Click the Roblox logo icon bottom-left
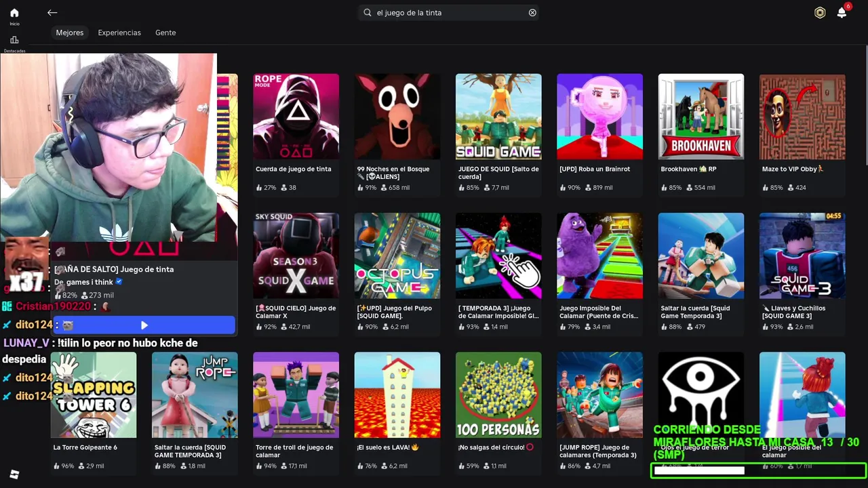 point(14,474)
